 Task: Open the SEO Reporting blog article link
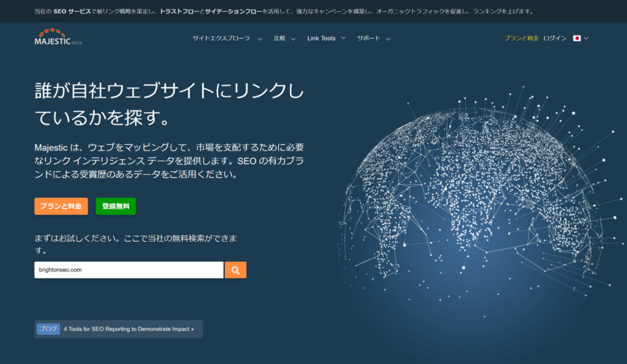pyautogui.click(x=128, y=329)
